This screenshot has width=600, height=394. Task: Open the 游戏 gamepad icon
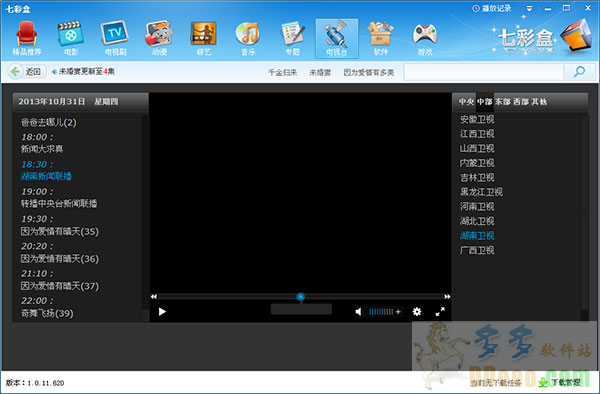pos(425,38)
